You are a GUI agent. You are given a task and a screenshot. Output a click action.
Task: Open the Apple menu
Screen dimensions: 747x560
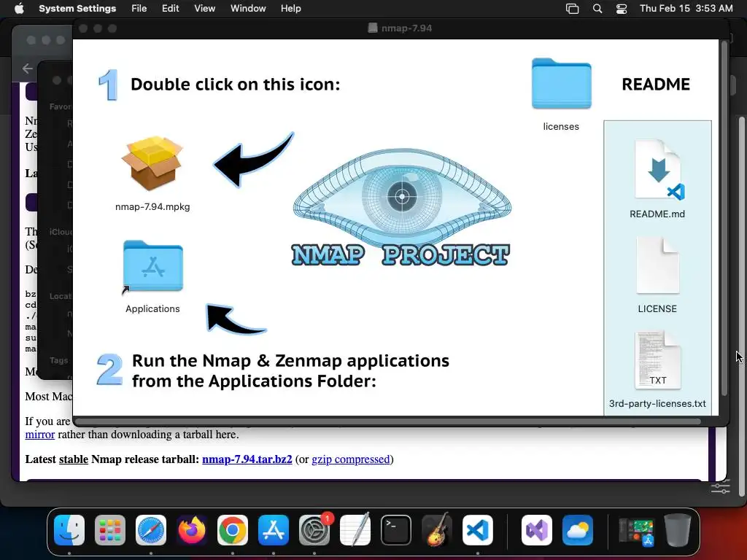(x=19, y=9)
